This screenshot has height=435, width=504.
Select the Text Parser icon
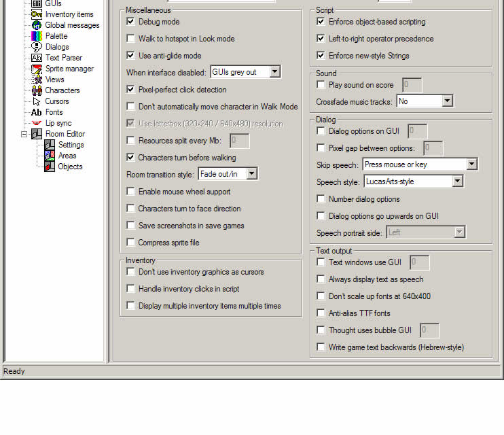pyautogui.click(x=36, y=58)
